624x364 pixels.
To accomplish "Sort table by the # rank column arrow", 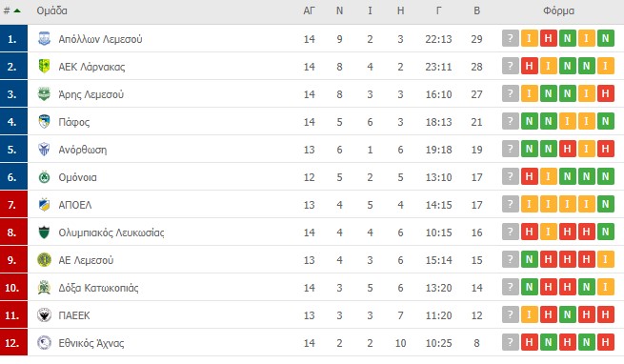I will (17, 10).
